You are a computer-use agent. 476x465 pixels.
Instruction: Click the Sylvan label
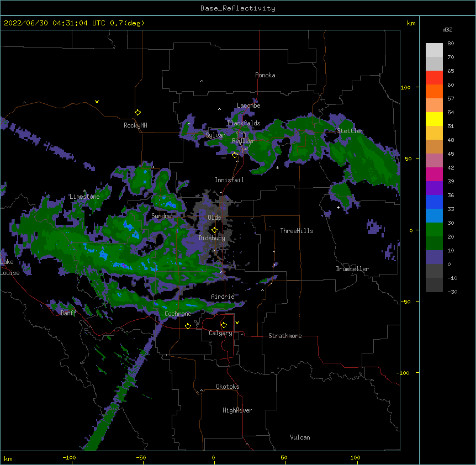point(215,135)
